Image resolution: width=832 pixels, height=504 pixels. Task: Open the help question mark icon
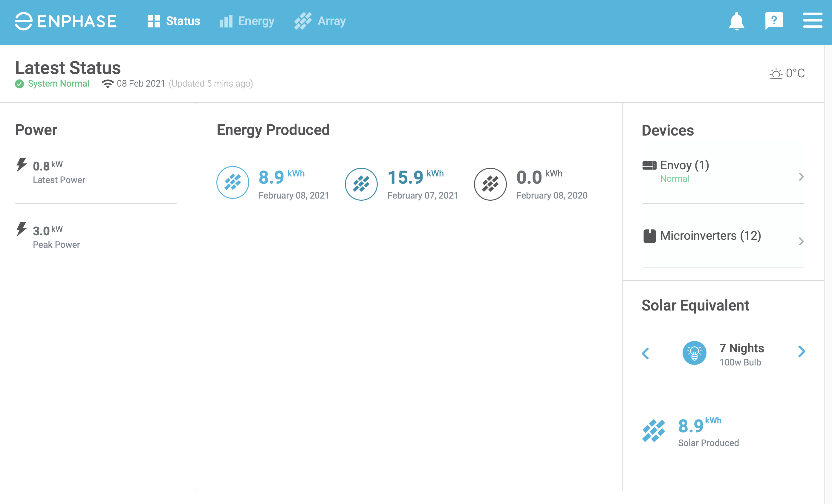click(x=774, y=21)
